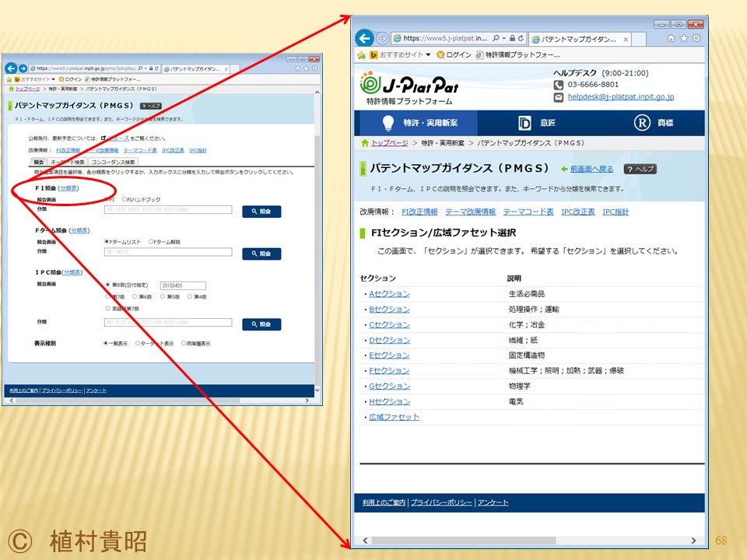Screen dimensions: 747x560
Task: Click the green home icon in the right window breadcrumb
Action: [365, 143]
